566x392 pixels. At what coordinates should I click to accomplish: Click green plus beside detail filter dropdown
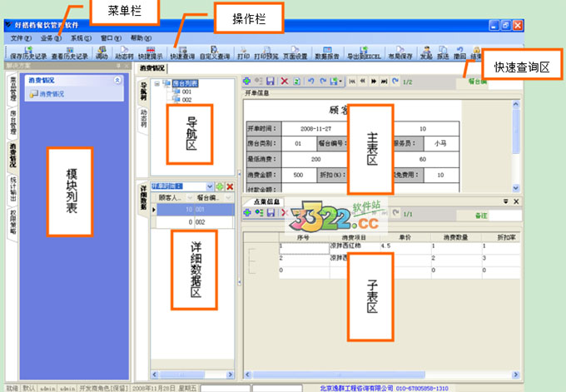point(220,186)
